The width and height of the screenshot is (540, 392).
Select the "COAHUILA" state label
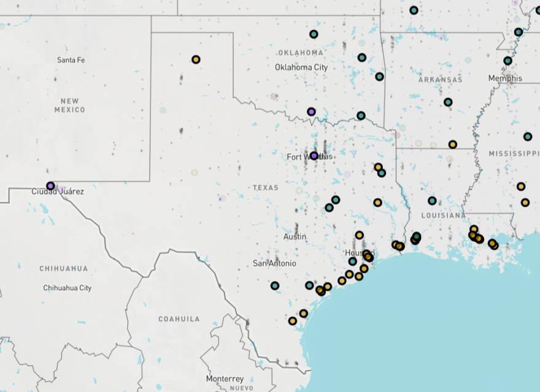click(x=179, y=319)
